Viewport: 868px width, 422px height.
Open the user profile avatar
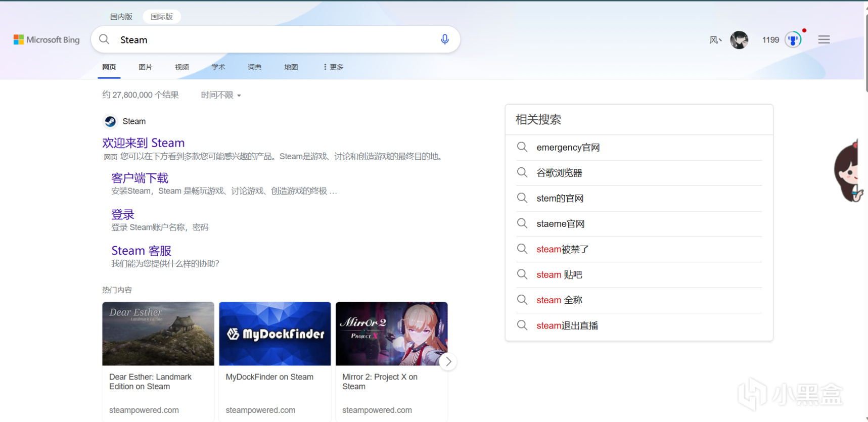point(739,40)
